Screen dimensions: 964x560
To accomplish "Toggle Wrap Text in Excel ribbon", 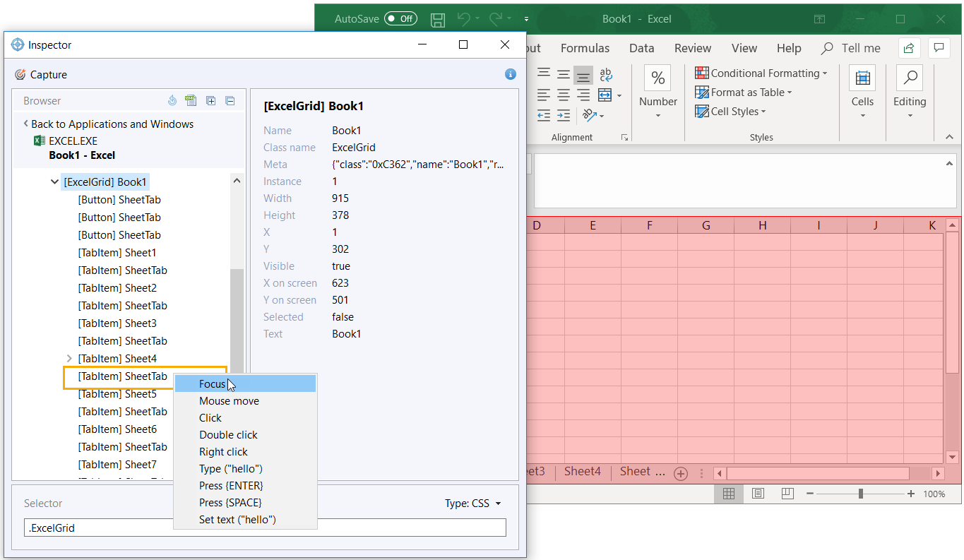I will point(605,74).
